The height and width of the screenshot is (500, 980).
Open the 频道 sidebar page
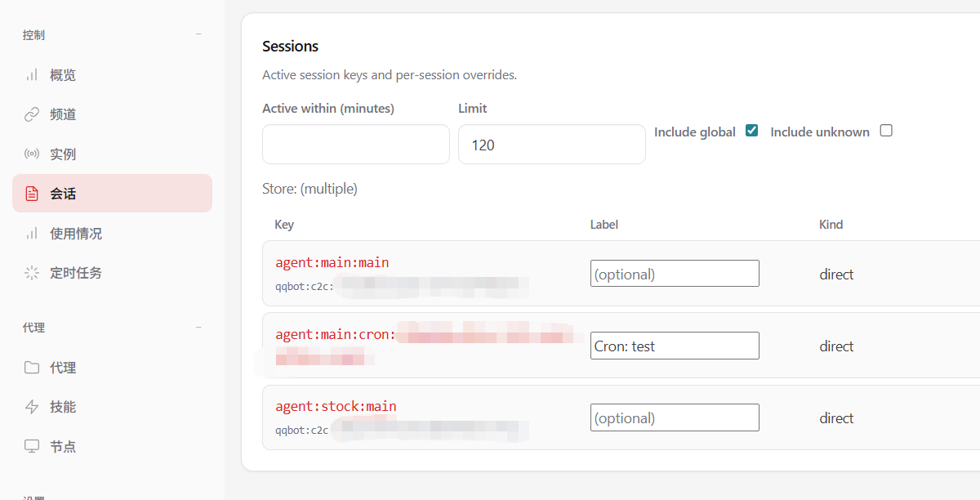[63, 114]
